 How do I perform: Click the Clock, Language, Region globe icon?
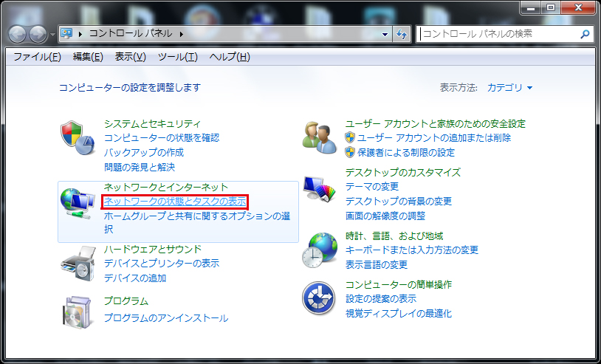(x=320, y=250)
